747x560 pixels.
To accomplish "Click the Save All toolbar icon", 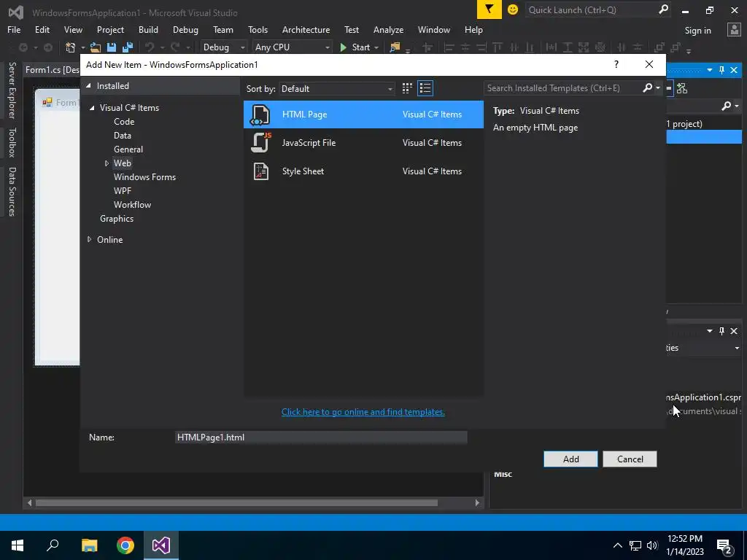I will 127,47.
